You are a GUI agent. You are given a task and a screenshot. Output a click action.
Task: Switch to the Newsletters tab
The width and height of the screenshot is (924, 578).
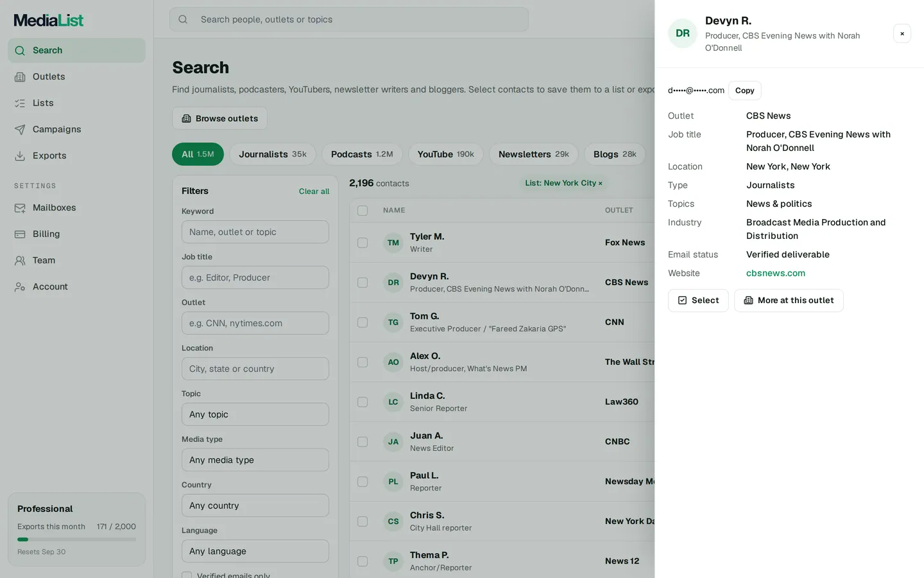[534, 154]
